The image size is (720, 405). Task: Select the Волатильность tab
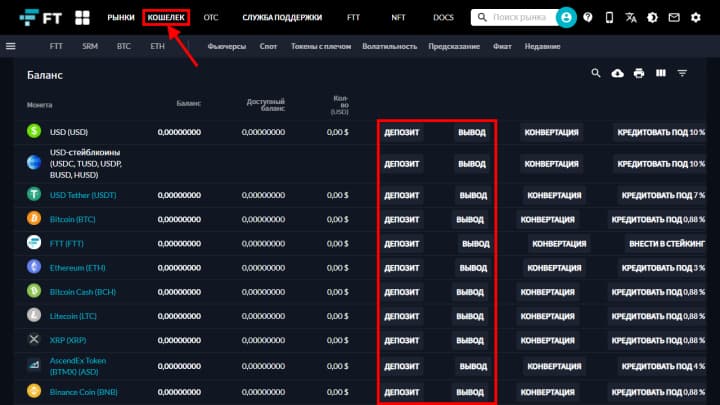[389, 46]
